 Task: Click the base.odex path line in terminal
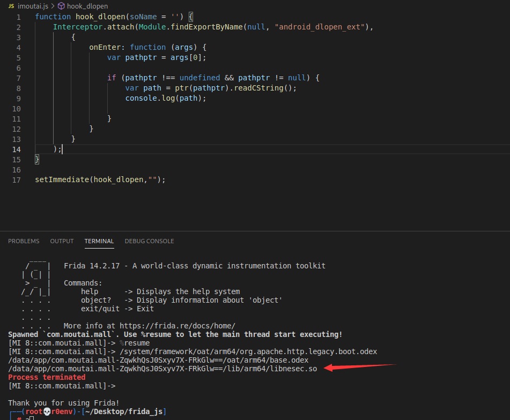tap(158, 360)
